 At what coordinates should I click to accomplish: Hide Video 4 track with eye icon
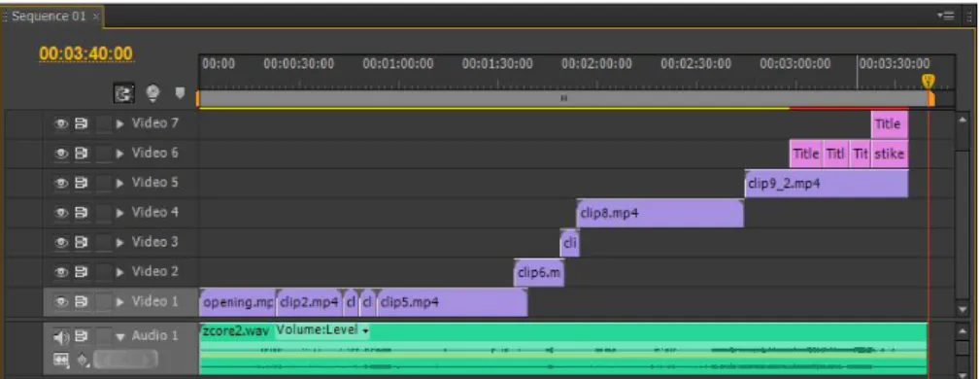click(61, 213)
